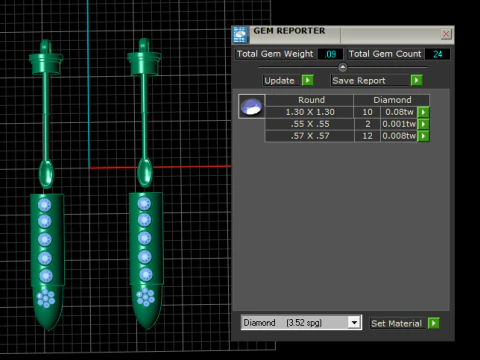Close the Gem Reporter window
The height and width of the screenshot is (360, 480).
point(446,34)
